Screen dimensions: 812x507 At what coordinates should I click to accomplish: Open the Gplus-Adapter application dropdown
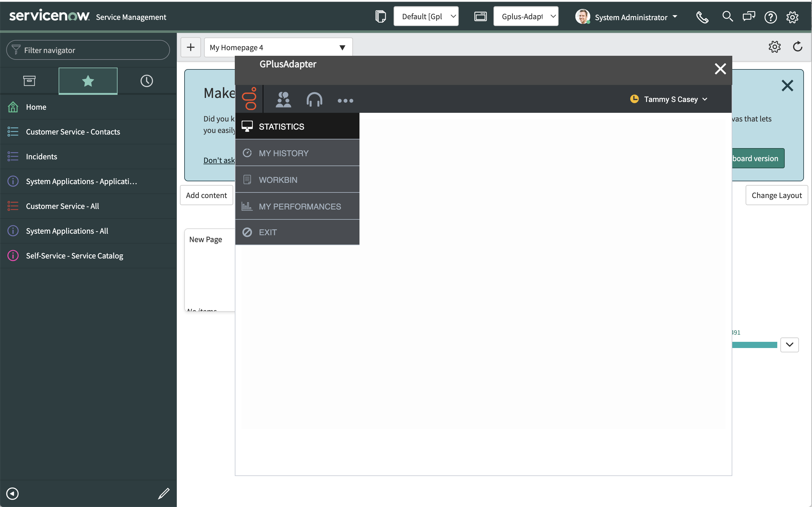(526, 16)
